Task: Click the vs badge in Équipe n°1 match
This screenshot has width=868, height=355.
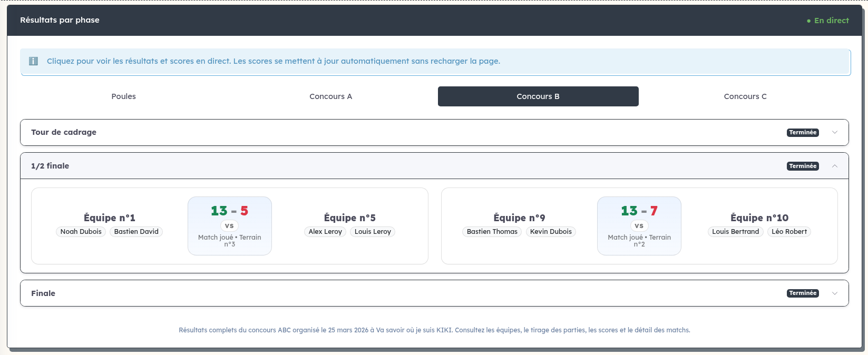Action: 229,225
